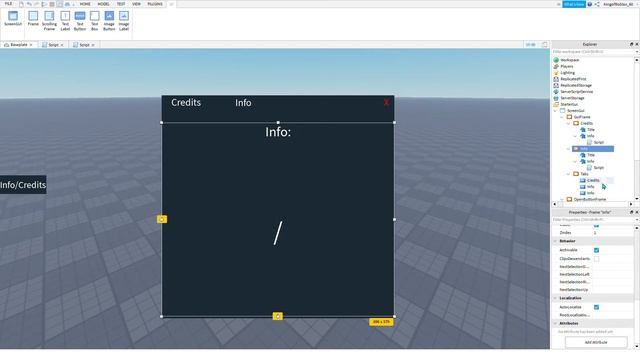This screenshot has width=640, height=360.
Task: Select the ReplicatedFirst service icon
Action: click(556, 79)
